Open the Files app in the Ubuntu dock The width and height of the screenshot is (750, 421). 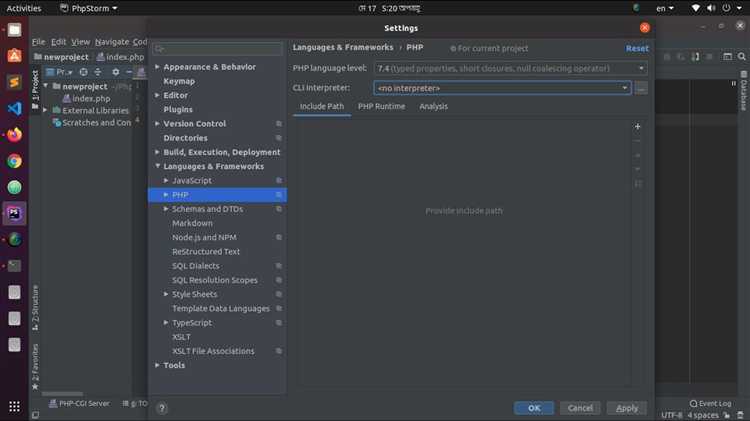[x=14, y=30]
